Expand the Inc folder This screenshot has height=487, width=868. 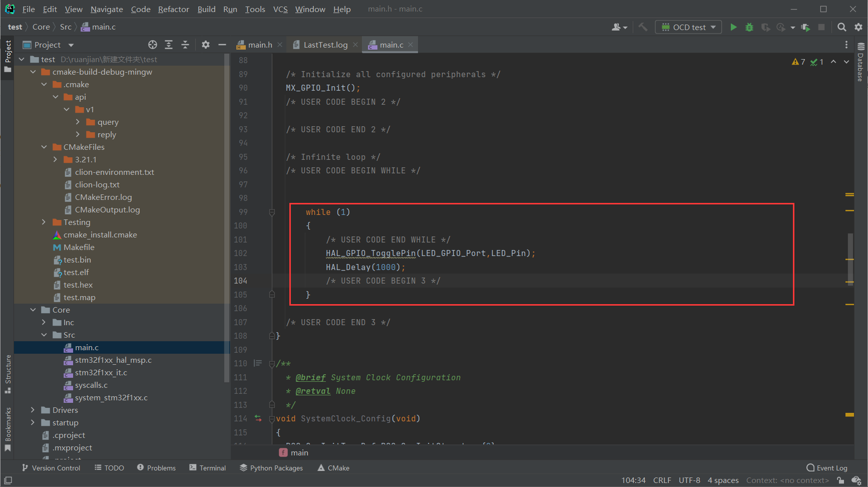[x=44, y=322]
